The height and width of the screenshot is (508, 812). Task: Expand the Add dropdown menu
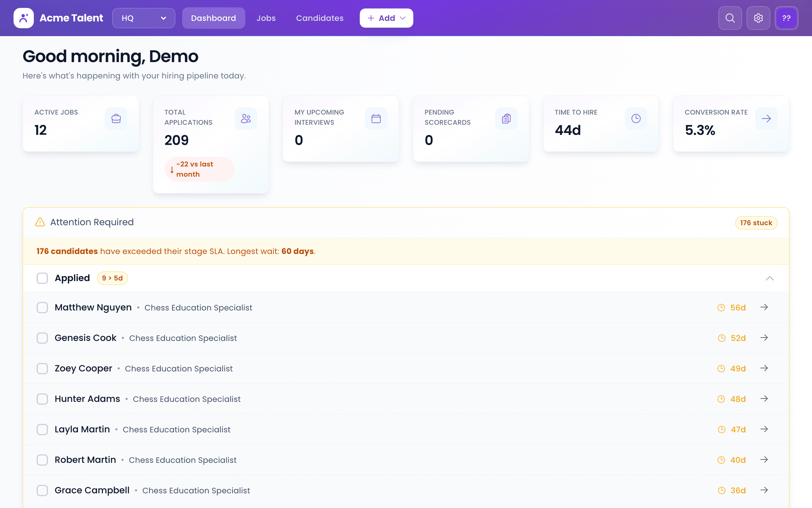386,18
